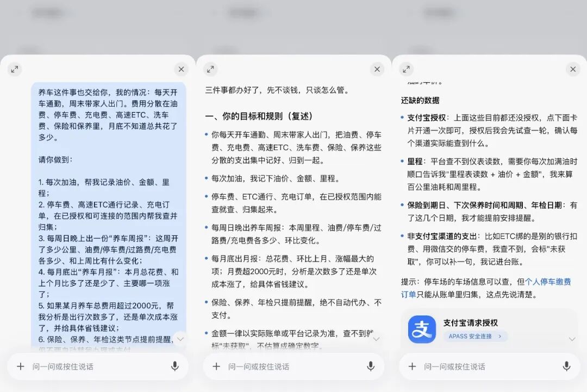Tap the microphone in the left panel input bar
The image size is (587, 392).
pos(175,366)
